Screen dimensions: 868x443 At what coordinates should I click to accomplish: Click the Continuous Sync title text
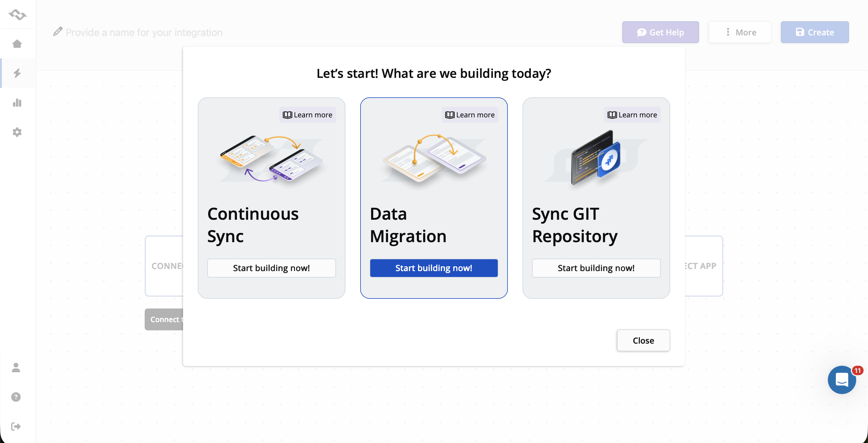coord(253,225)
